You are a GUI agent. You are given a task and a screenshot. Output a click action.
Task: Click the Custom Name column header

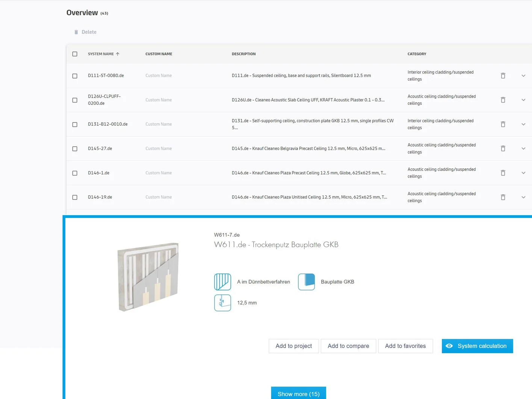[159, 54]
